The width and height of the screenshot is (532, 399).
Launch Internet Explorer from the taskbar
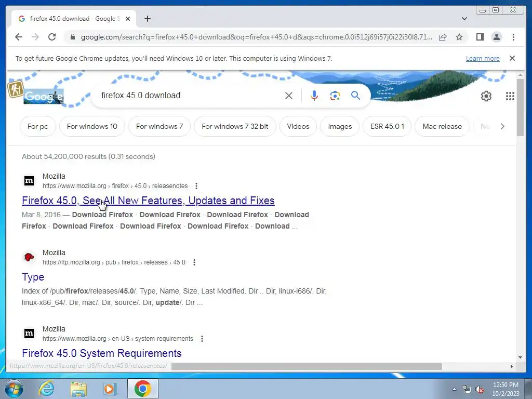point(46,389)
